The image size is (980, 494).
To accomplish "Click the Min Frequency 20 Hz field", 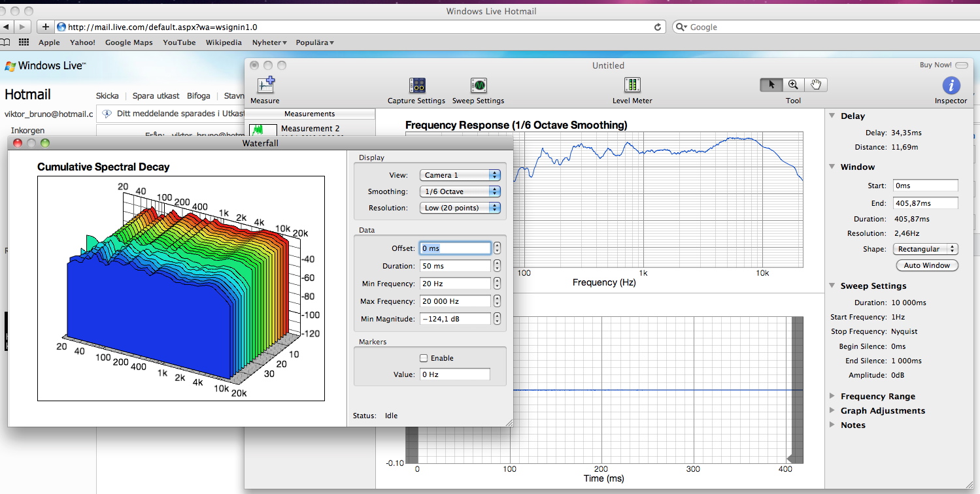I will (455, 284).
